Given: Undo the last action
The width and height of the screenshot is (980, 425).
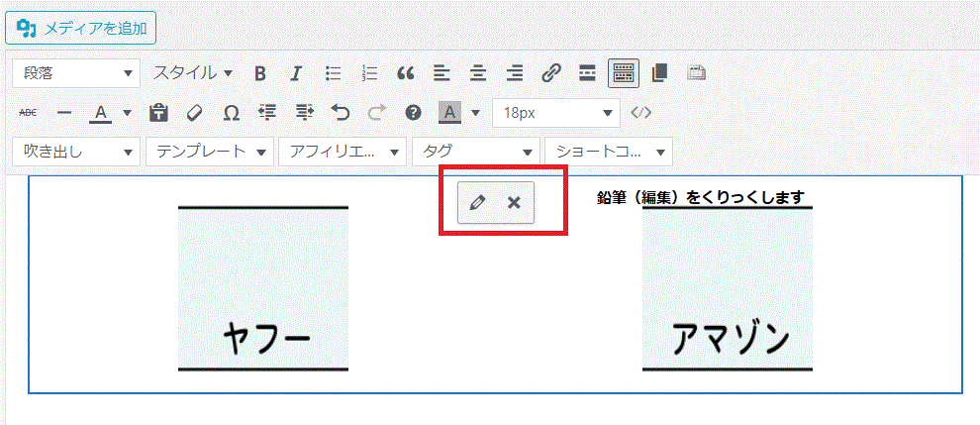Looking at the screenshot, I should pyautogui.click(x=341, y=113).
